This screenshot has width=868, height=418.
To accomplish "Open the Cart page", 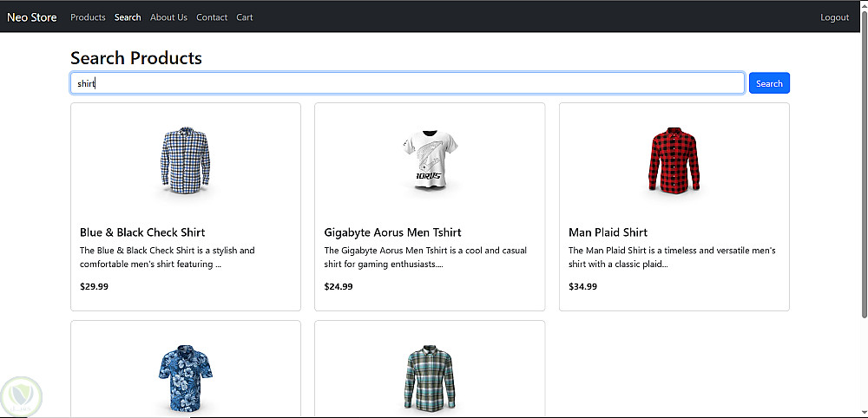I will pos(245,17).
